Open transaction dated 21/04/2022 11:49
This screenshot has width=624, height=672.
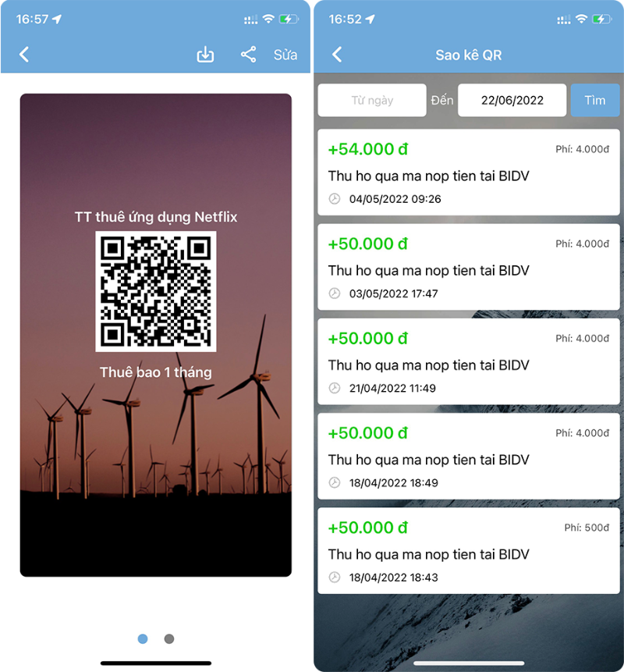pyautogui.click(x=469, y=361)
